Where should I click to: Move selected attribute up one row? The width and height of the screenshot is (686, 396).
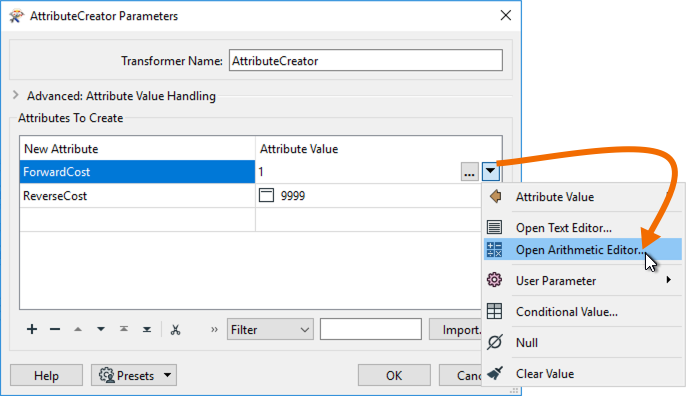pyautogui.click(x=78, y=329)
